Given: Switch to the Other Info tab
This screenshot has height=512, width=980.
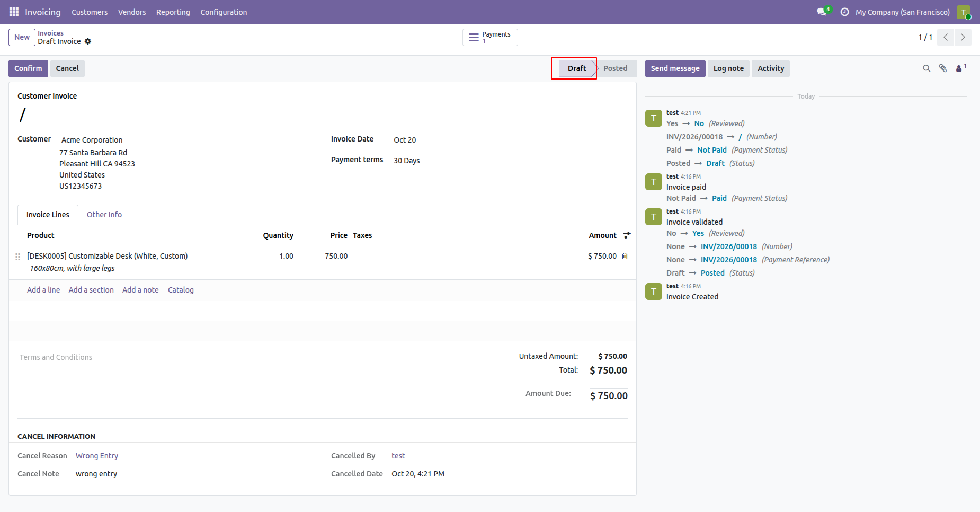Looking at the screenshot, I should tap(104, 215).
